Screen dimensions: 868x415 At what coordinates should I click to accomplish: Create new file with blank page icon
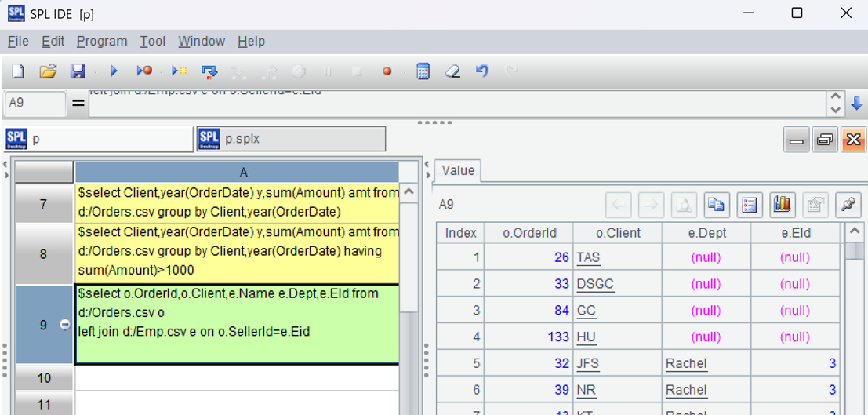point(18,71)
